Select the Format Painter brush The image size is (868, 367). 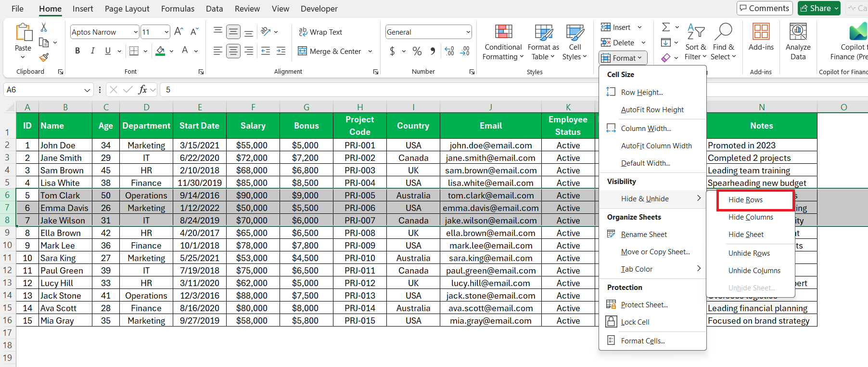(44, 57)
